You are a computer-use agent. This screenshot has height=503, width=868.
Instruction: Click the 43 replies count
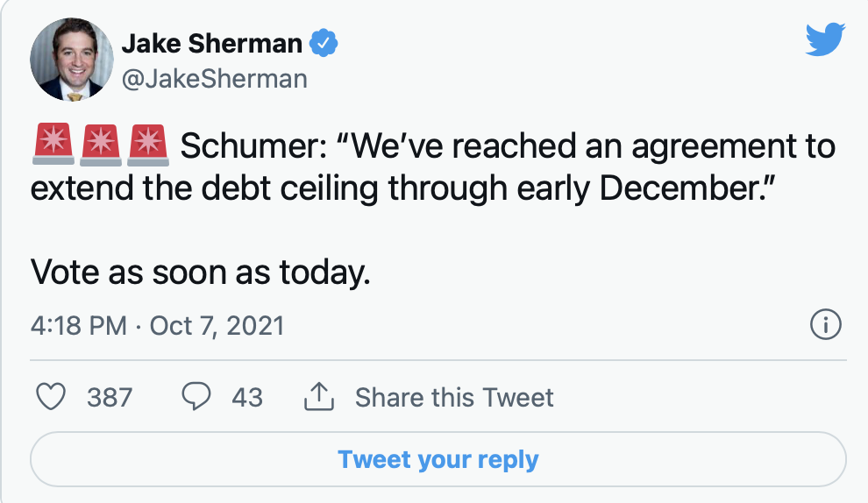click(246, 398)
